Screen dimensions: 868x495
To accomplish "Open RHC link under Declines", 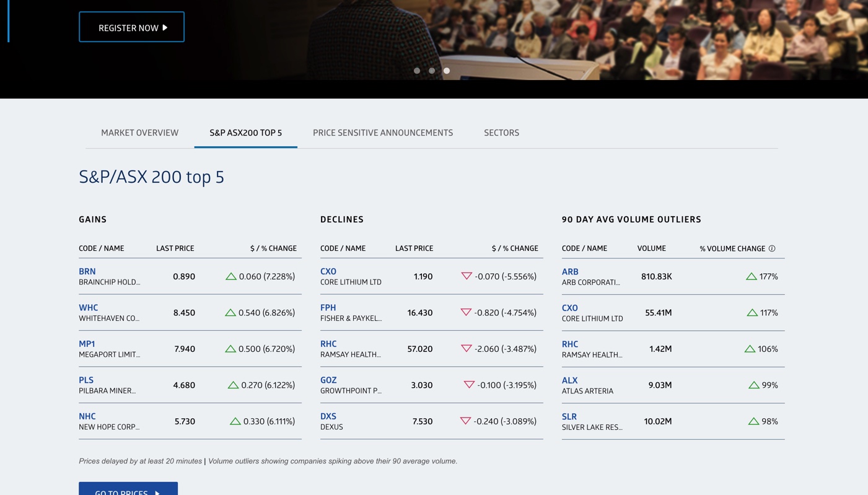I will tap(328, 344).
